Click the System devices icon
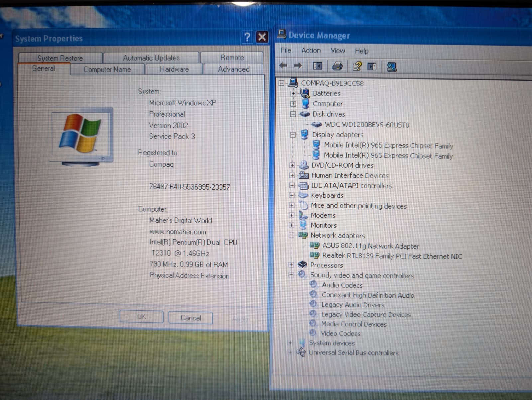 pyautogui.click(x=302, y=342)
